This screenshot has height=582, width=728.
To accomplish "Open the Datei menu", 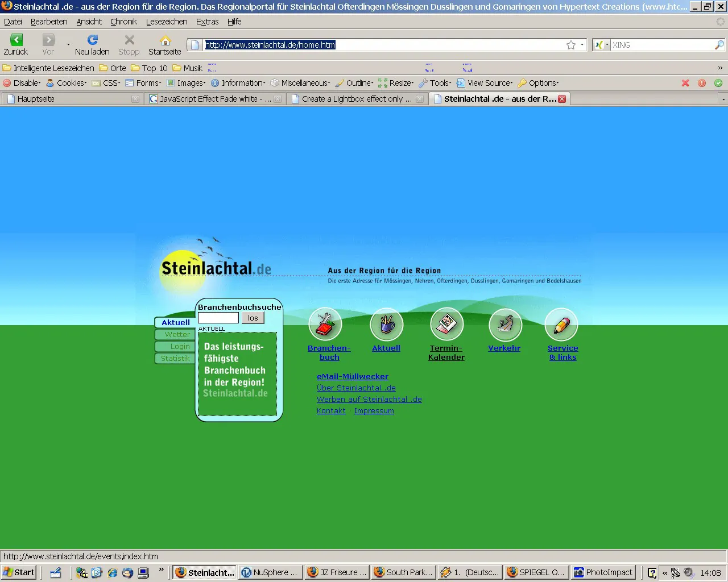I will point(13,22).
